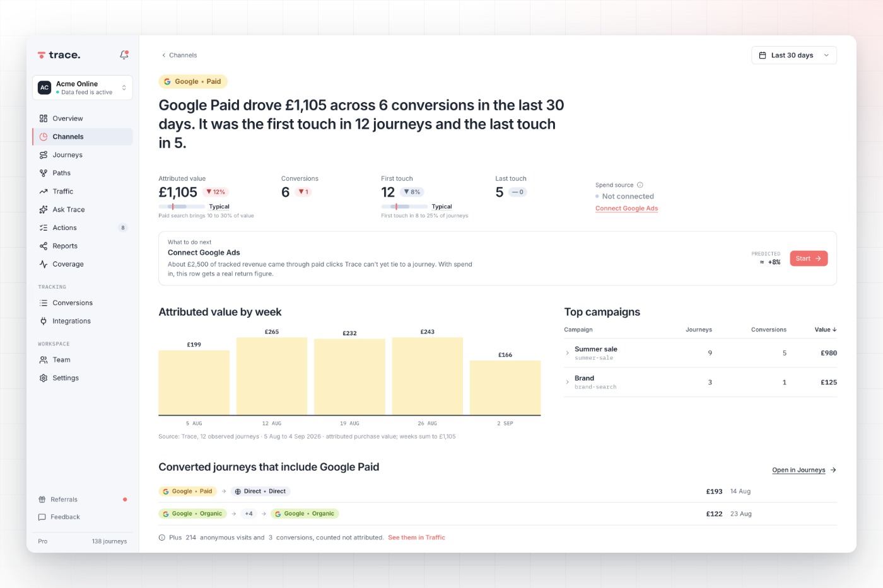Open the Open in Journeys link
Screen dimensions: 883x588
tap(804, 470)
